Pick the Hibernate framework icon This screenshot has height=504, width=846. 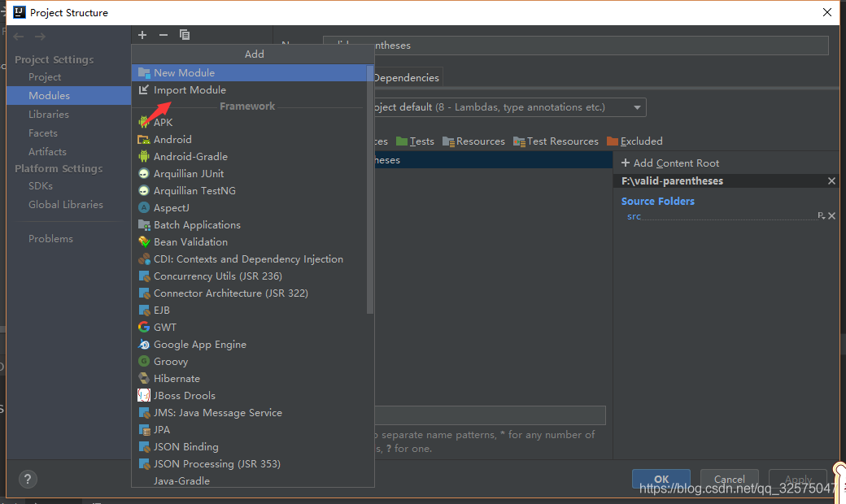(x=143, y=378)
